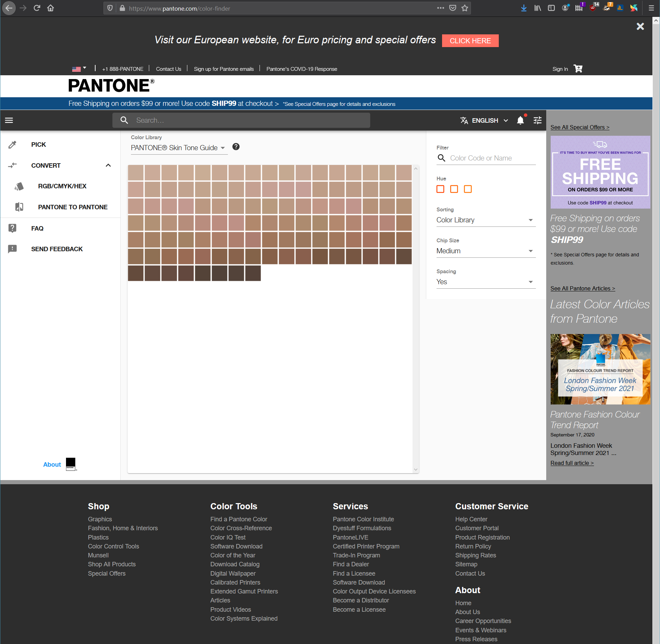
Task: Click the hamburger menu icon
Action: (9, 120)
